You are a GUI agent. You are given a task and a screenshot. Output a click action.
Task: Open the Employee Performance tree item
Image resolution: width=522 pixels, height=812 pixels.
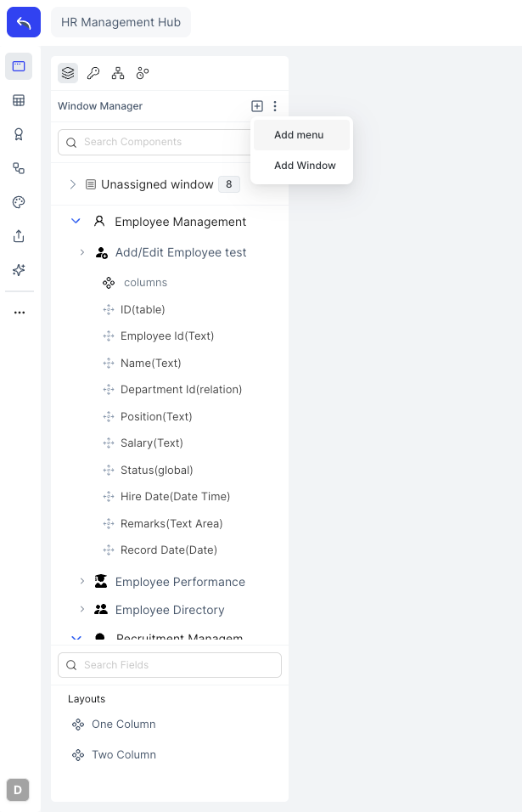[180, 582]
